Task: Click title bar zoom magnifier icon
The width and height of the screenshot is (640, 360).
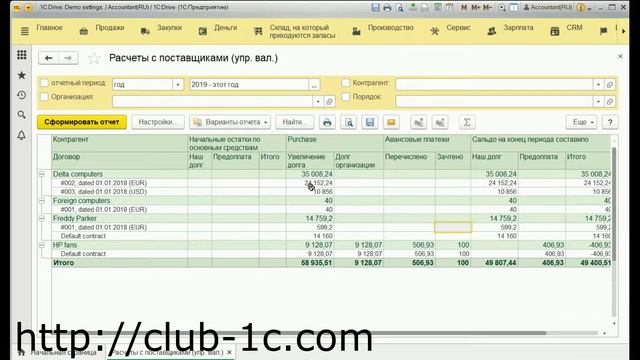Action: 502,7
